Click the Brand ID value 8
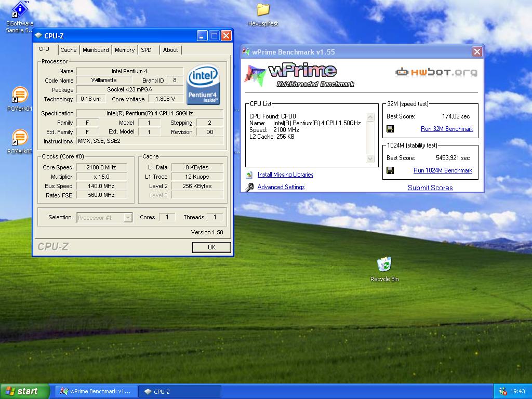 175,80
